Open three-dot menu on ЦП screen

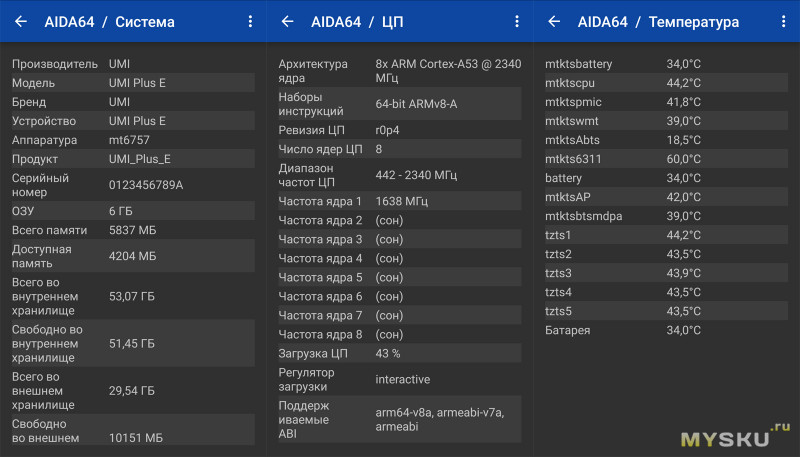(517, 21)
